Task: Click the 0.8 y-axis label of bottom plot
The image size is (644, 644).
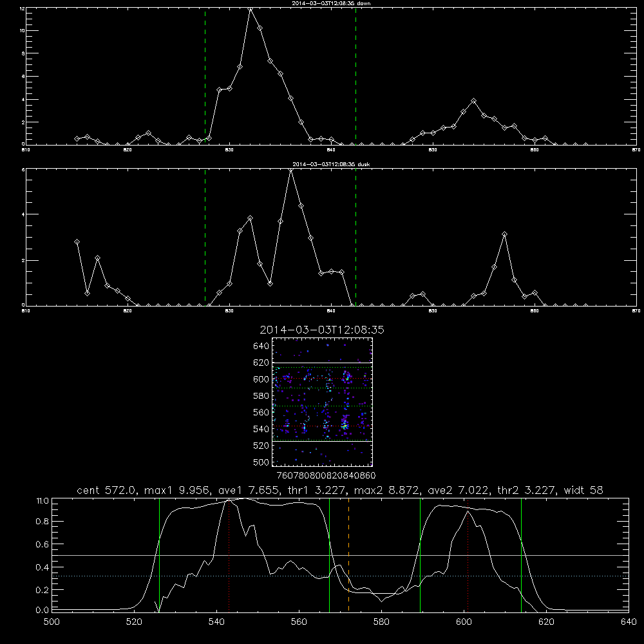Action: [43, 522]
